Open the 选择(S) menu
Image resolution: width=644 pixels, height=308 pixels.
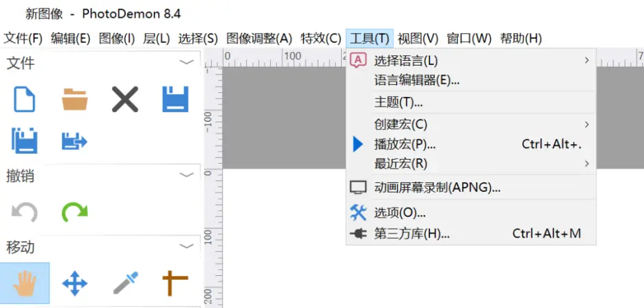(x=198, y=38)
